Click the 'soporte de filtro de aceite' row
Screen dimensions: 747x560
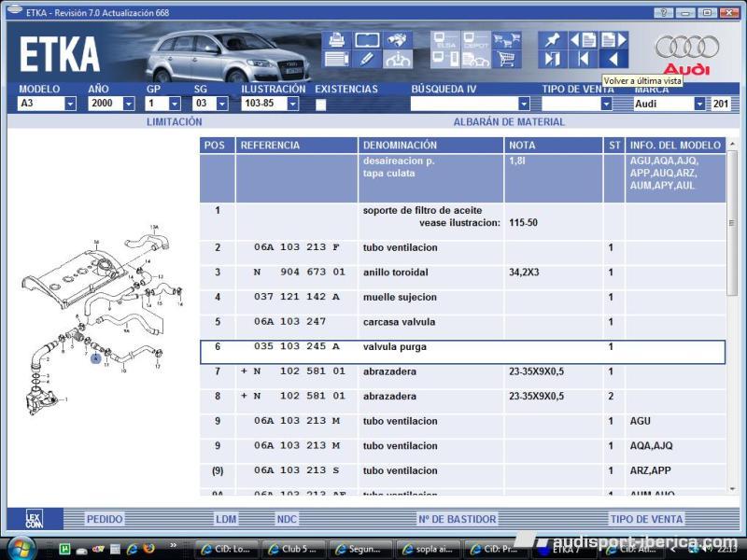[x=462, y=222]
